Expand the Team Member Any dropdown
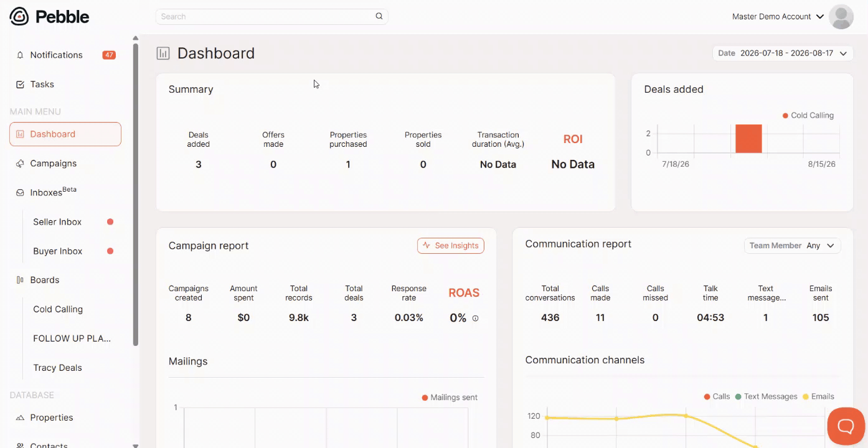Image resolution: width=868 pixels, height=448 pixels. click(793, 245)
